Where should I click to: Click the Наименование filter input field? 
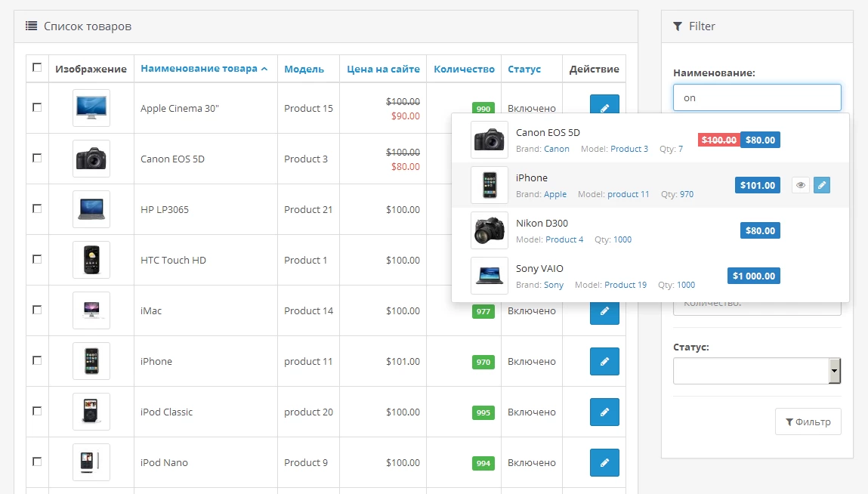click(757, 97)
